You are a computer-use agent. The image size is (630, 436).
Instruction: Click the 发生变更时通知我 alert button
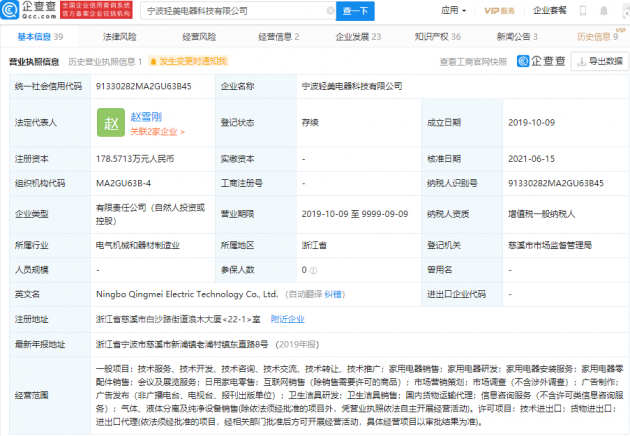click(188, 61)
